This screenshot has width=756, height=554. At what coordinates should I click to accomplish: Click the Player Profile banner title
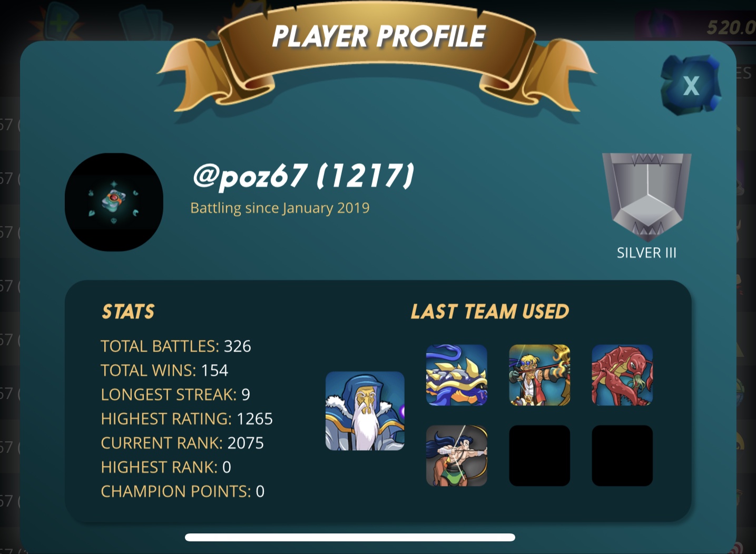point(379,36)
